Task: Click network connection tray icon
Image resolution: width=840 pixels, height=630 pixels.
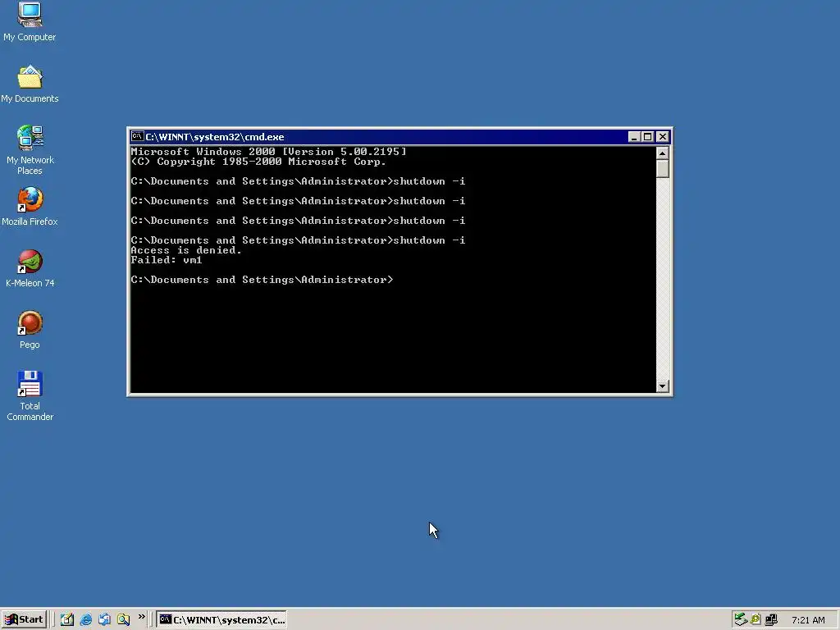Action: click(x=771, y=619)
